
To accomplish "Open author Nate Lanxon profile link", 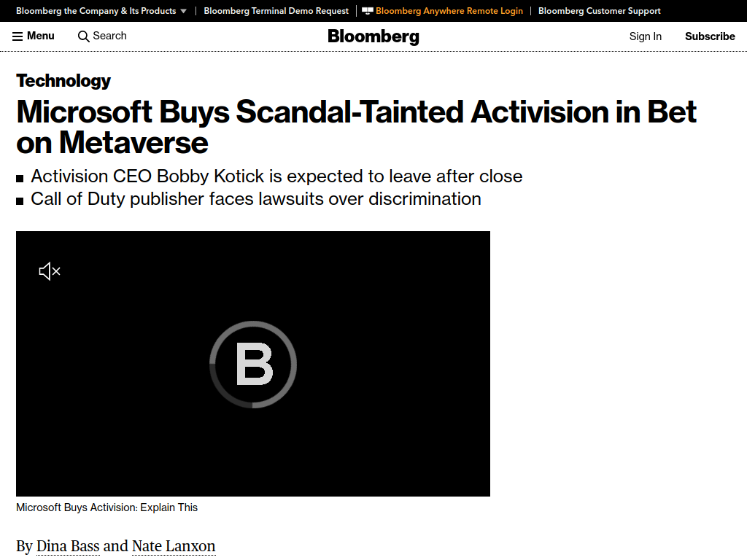I will [x=174, y=545].
